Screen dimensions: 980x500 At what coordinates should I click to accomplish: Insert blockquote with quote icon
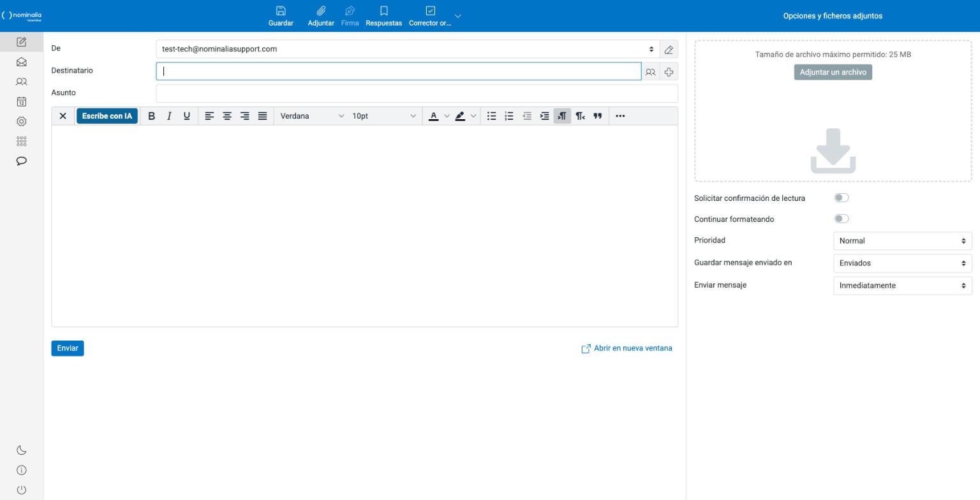(x=598, y=116)
